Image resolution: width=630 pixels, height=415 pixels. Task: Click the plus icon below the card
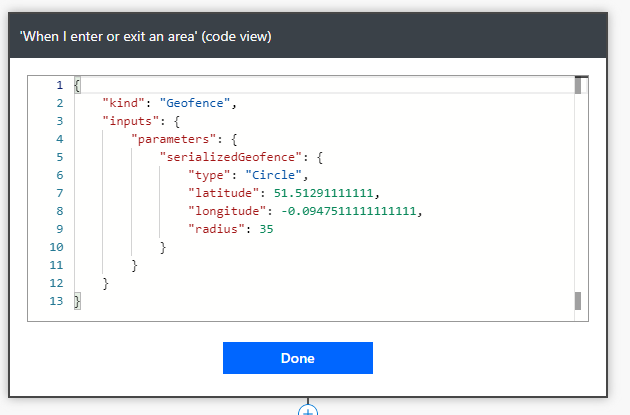coord(308,411)
